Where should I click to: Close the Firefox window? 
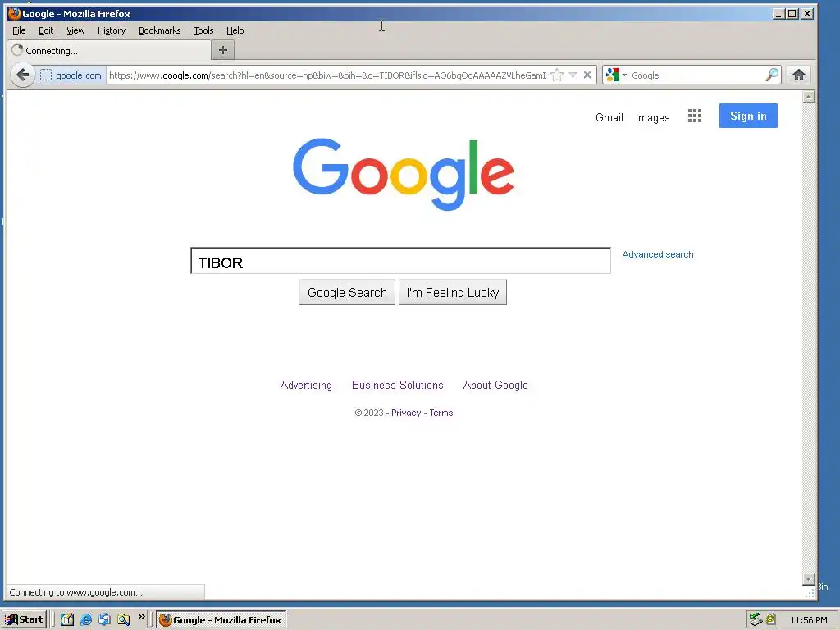pyautogui.click(x=807, y=14)
